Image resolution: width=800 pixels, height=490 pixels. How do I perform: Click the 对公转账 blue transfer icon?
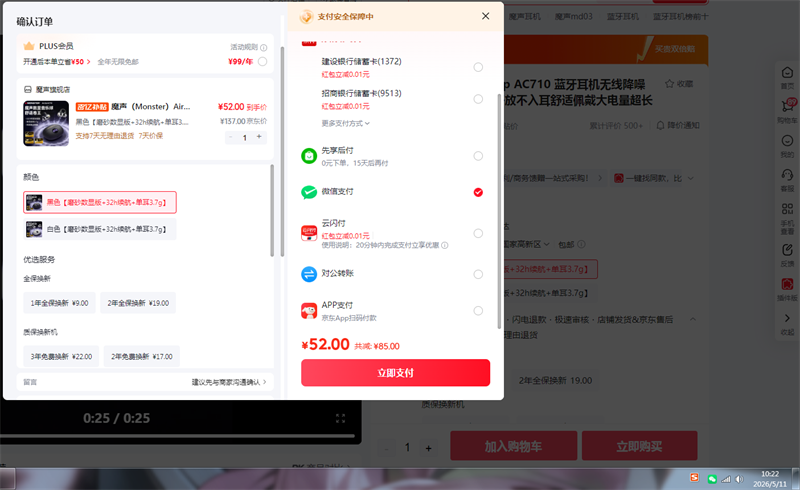tap(309, 274)
